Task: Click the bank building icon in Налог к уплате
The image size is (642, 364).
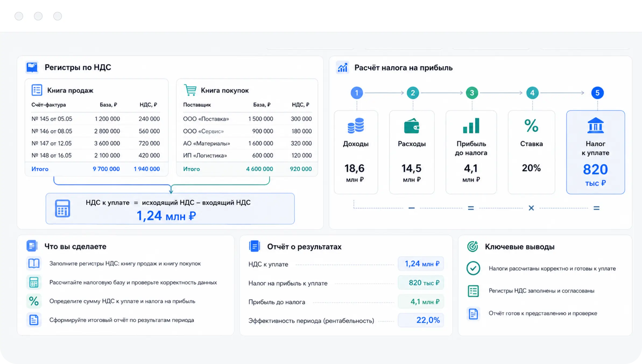Action: tap(595, 126)
